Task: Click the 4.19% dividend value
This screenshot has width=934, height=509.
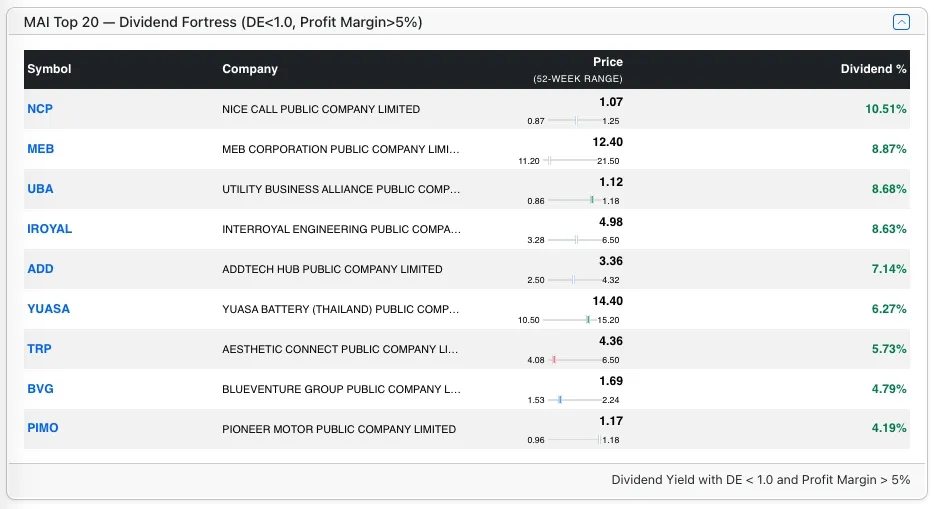Action: (x=889, y=427)
